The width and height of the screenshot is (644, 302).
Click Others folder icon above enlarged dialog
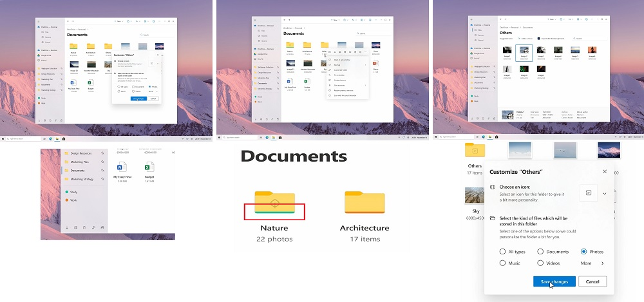point(475,150)
